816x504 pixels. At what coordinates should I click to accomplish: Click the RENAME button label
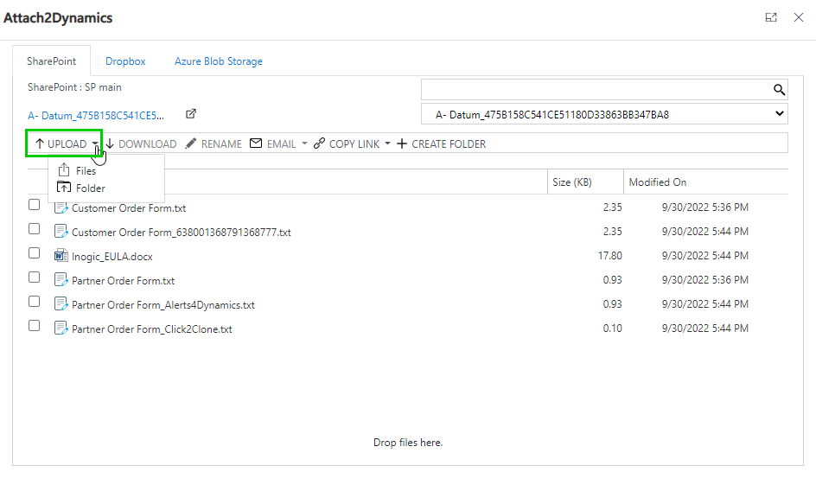tap(221, 144)
